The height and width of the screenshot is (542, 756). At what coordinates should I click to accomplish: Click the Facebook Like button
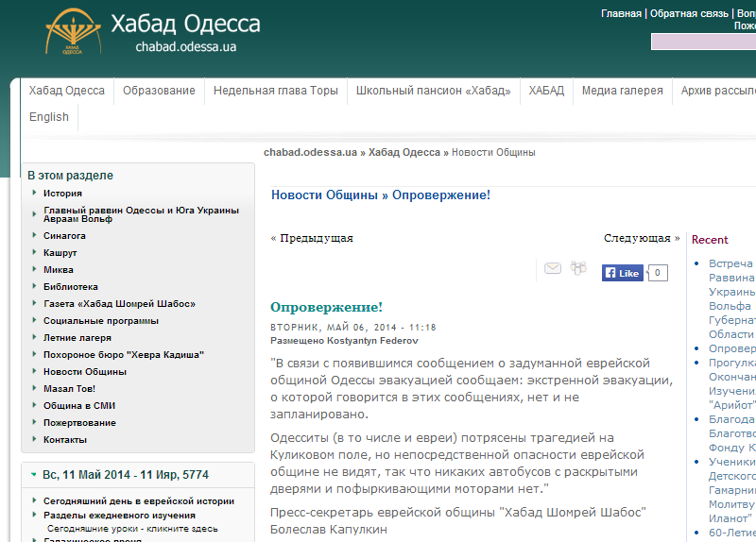pos(623,273)
